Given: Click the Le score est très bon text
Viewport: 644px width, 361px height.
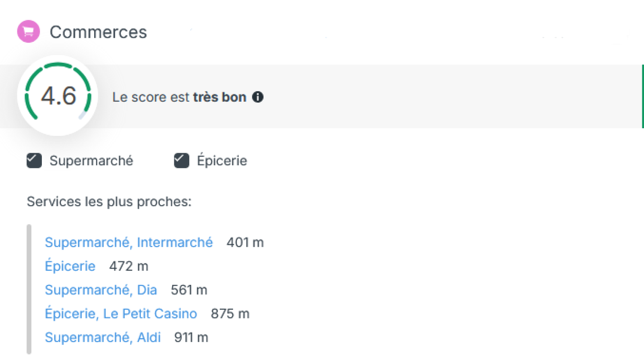Looking at the screenshot, I should tap(179, 97).
